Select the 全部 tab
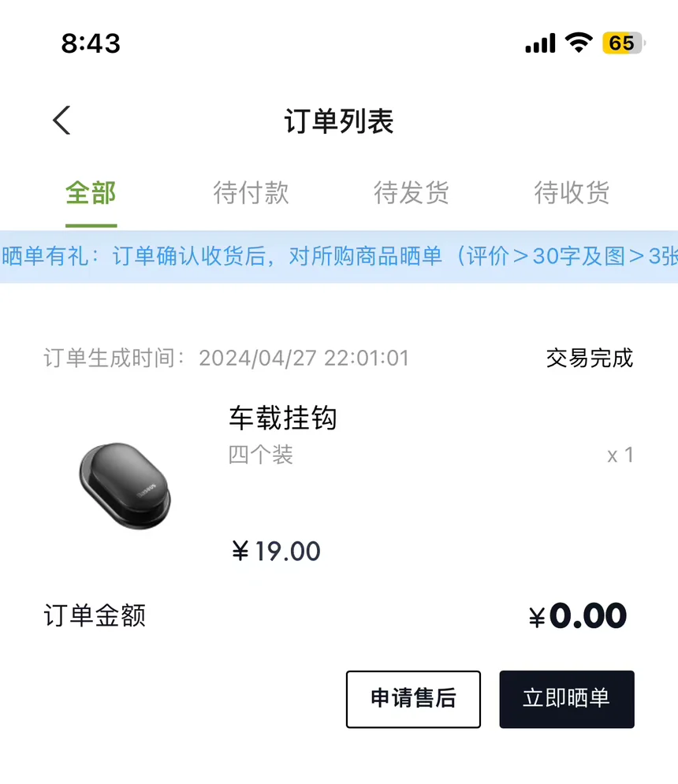Image resolution: width=678 pixels, height=784 pixels. click(x=91, y=193)
